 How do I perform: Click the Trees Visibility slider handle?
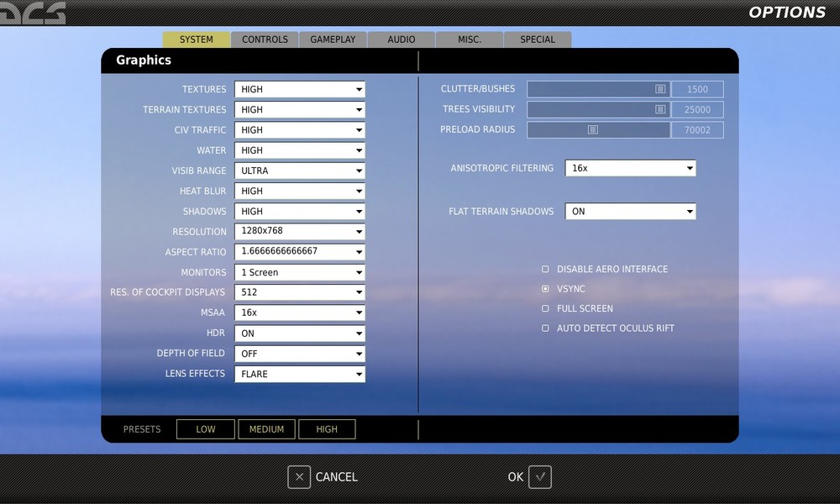660,109
